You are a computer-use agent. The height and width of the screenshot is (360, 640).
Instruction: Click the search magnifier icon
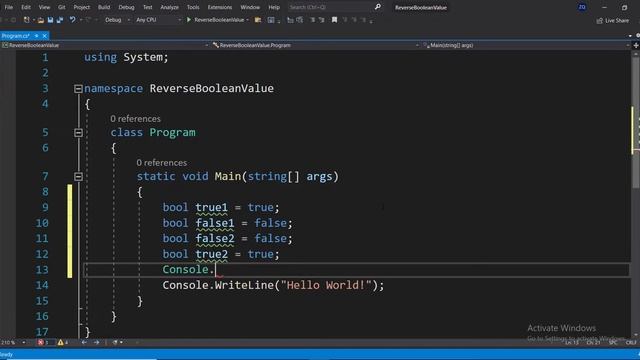(x=378, y=7)
